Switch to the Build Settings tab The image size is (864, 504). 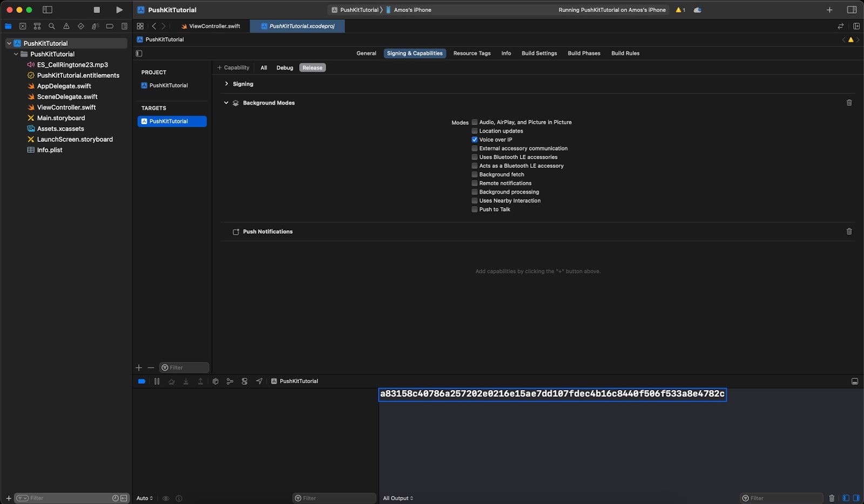[539, 53]
